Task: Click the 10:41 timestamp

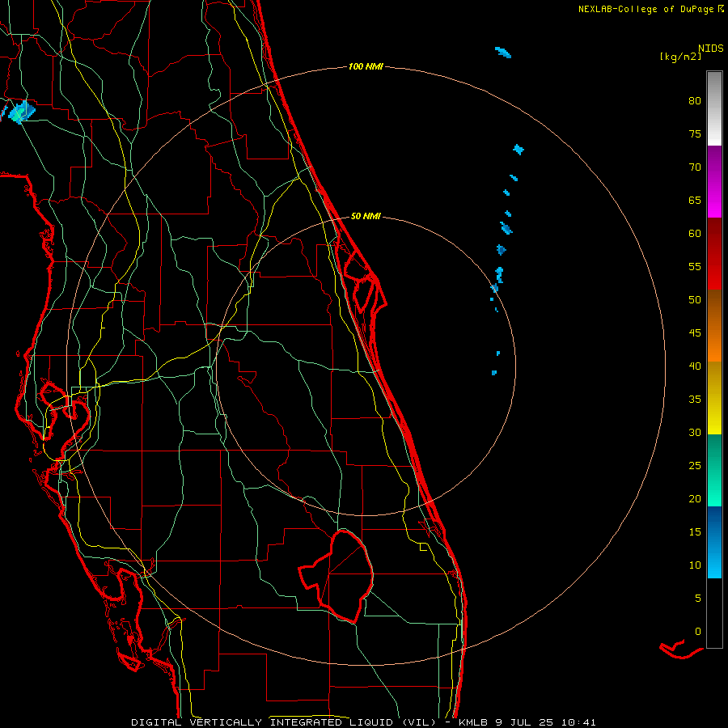Action: (x=578, y=722)
